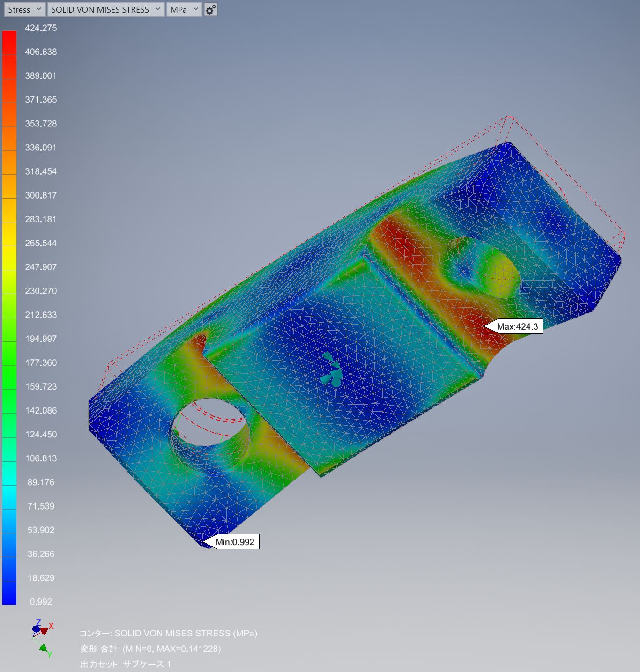Click the legend value 230.270
Viewport: 640px width, 672px height.
click(41, 291)
